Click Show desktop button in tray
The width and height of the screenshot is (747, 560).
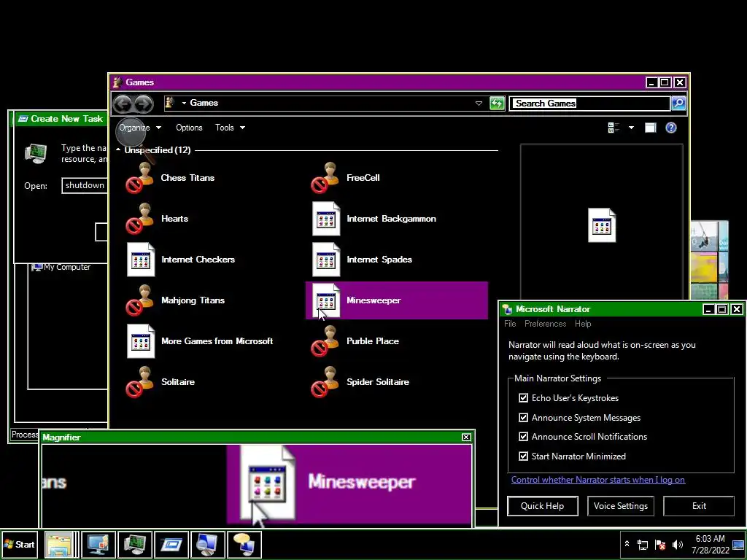point(738,545)
